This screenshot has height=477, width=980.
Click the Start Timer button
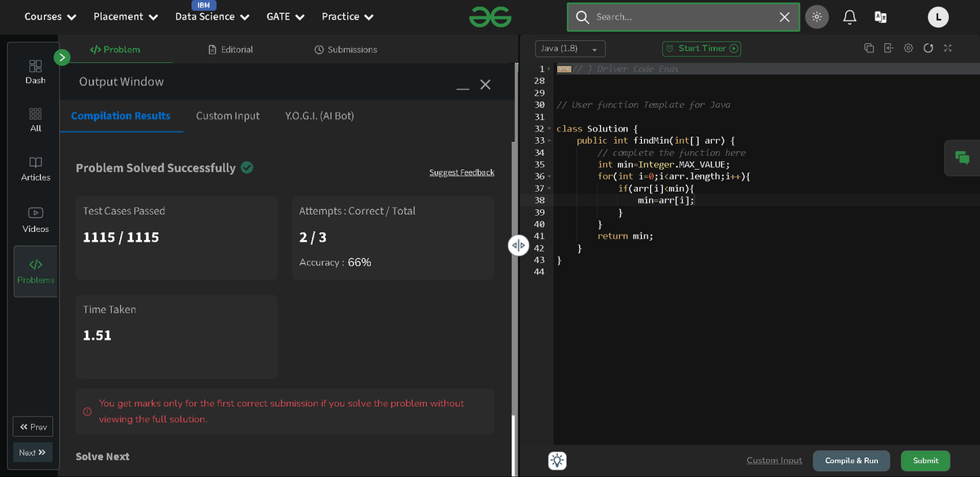click(x=702, y=48)
